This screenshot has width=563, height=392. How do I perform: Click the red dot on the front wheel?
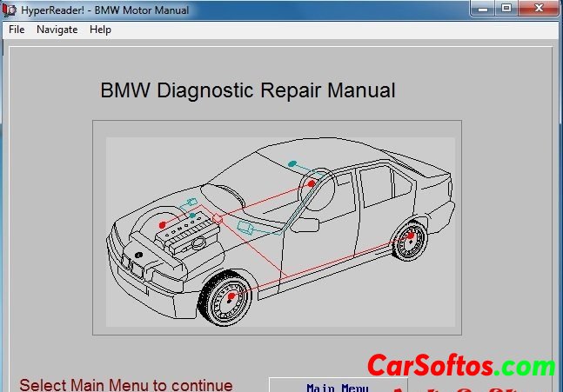[x=230, y=297]
